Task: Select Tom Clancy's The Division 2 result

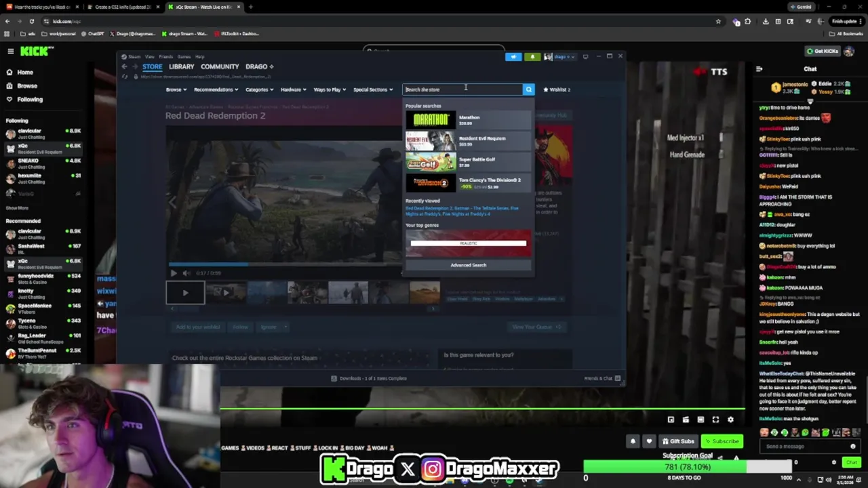Action: [468, 183]
